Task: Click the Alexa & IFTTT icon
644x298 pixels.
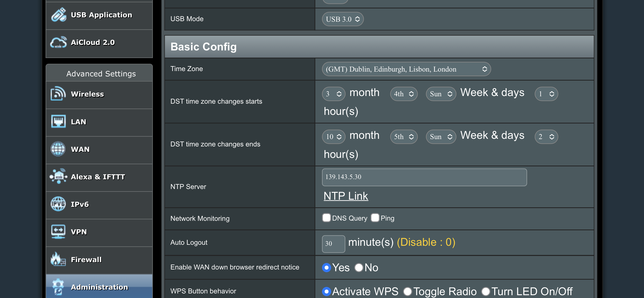Action: pyautogui.click(x=58, y=176)
